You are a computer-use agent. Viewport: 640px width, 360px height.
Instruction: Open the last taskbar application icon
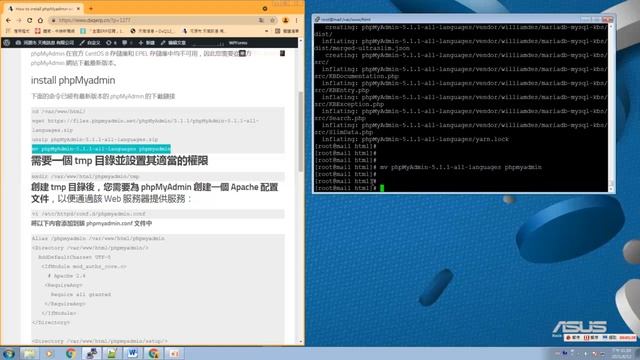click(x=175, y=353)
